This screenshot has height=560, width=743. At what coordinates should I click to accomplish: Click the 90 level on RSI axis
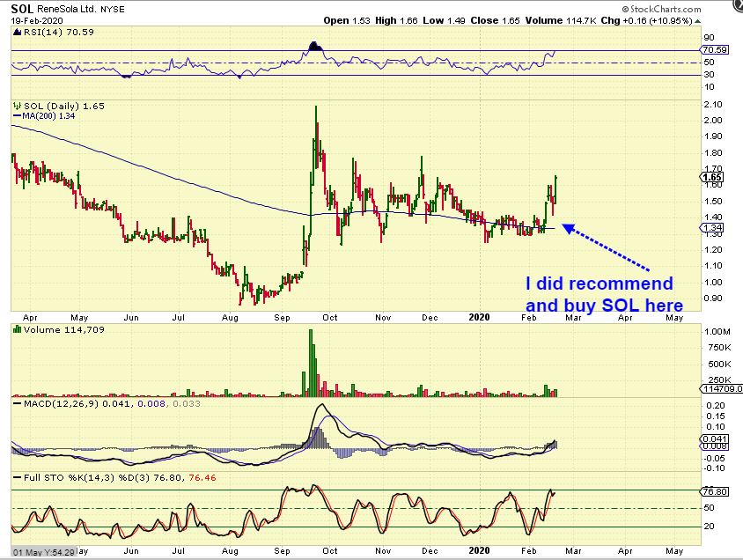710,38
